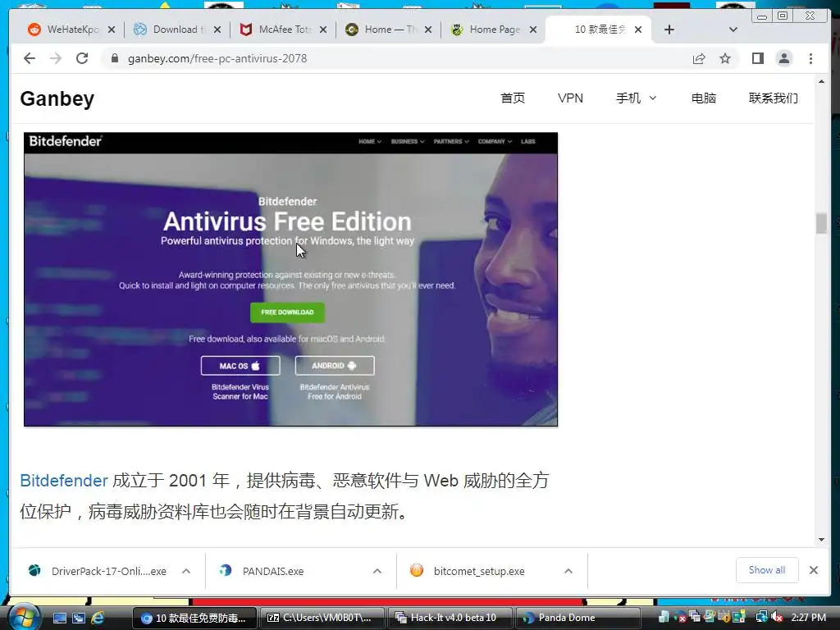The width and height of the screenshot is (840, 630).
Task: Select the Chrome 10 款最佳免费防毒 taskbar button
Action: (194, 619)
